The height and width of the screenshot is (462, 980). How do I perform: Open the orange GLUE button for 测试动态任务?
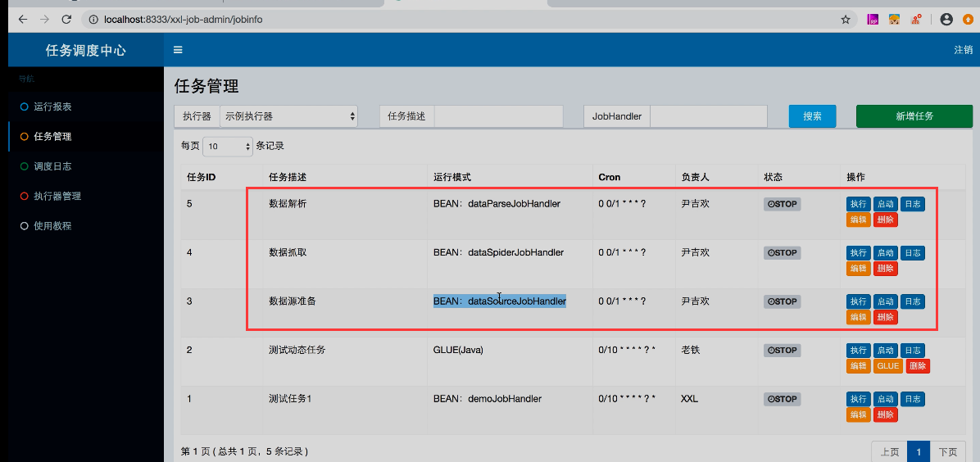click(x=887, y=365)
